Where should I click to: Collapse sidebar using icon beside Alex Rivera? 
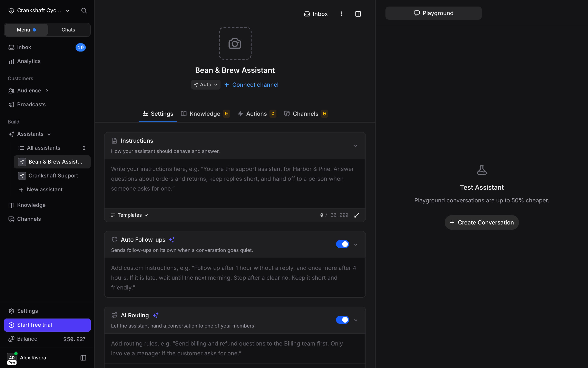[83, 358]
